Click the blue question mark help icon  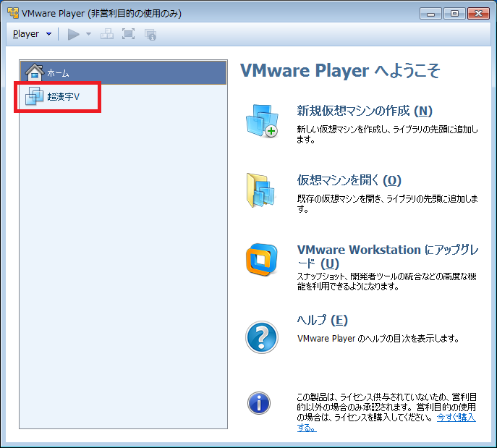point(261,337)
